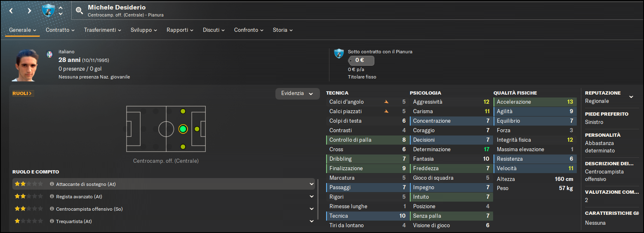Screen dimensions: 644x233
Task: Click the Senza palla attribute row
Action: point(451,216)
